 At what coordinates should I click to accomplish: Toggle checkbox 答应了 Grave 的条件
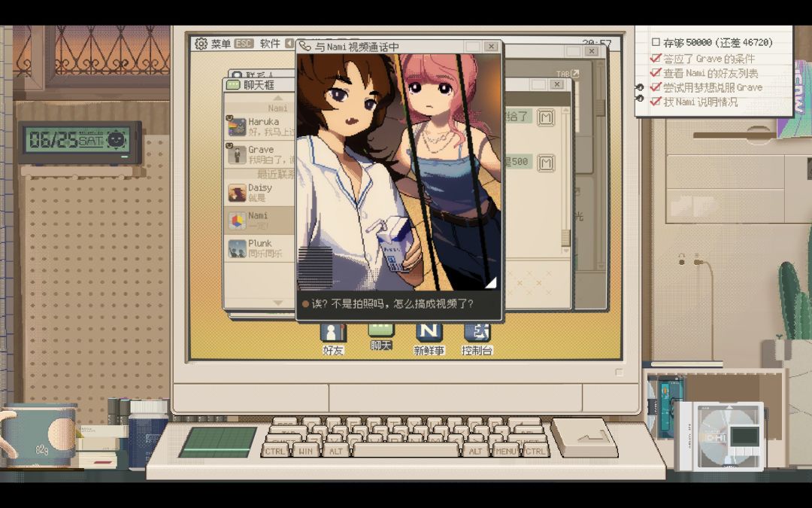(656, 58)
